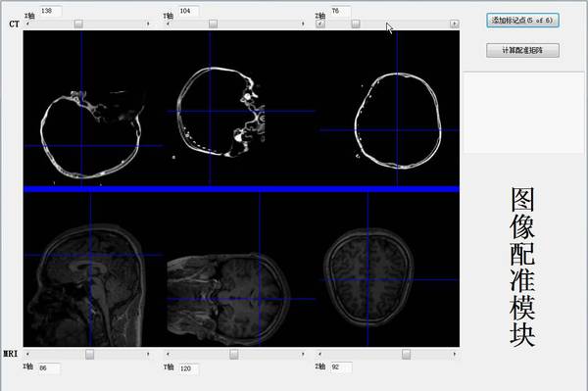Click the MRI Y-axis slider right arrow

(303, 354)
